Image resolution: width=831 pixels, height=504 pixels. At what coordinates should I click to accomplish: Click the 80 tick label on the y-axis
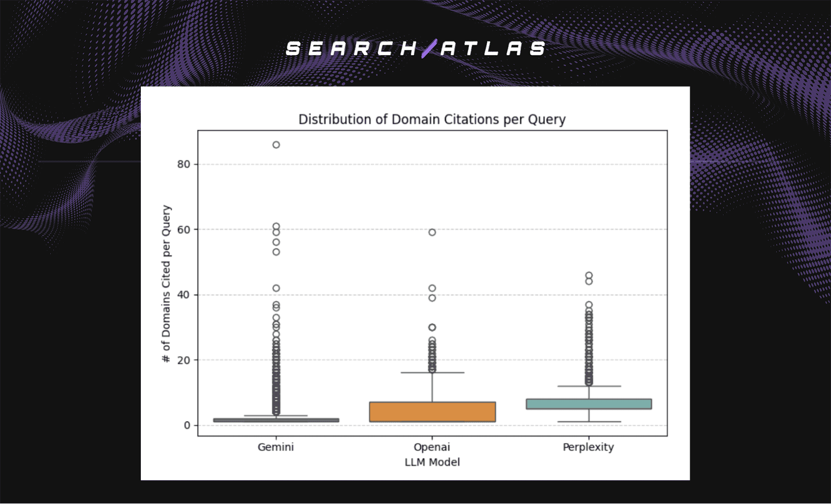[x=184, y=164]
